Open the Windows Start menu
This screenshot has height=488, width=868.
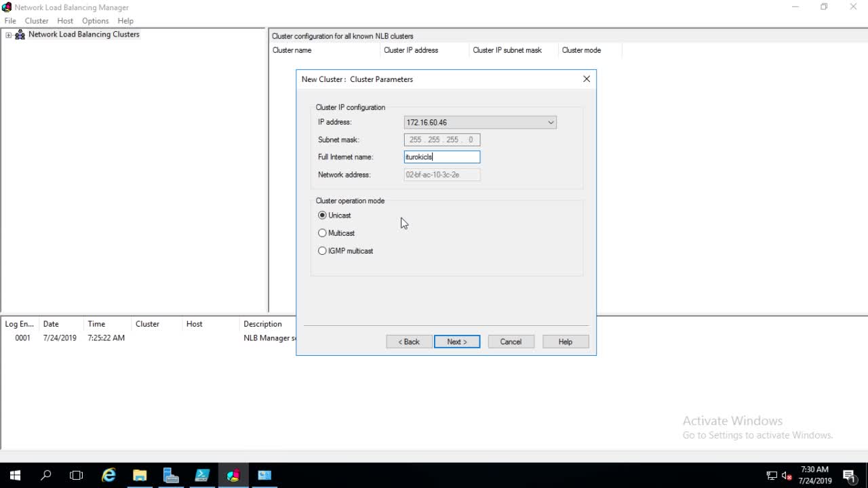(15, 476)
